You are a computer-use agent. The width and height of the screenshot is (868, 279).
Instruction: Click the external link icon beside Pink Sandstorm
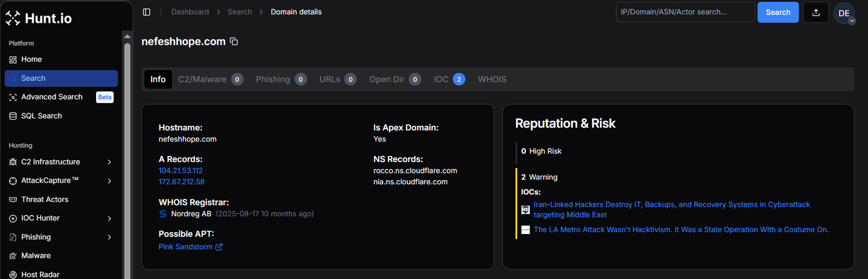pyautogui.click(x=219, y=247)
